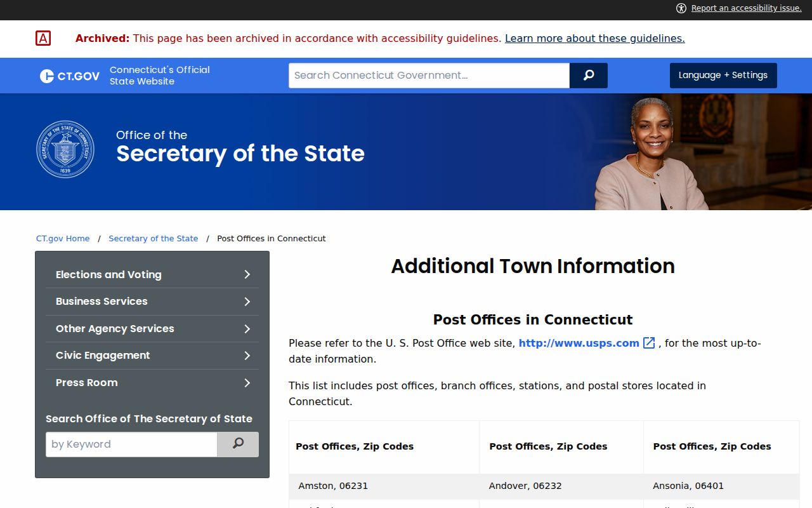This screenshot has height=508, width=812.
Task: Click the red Archived 'A' icon
Action: pos(43,39)
